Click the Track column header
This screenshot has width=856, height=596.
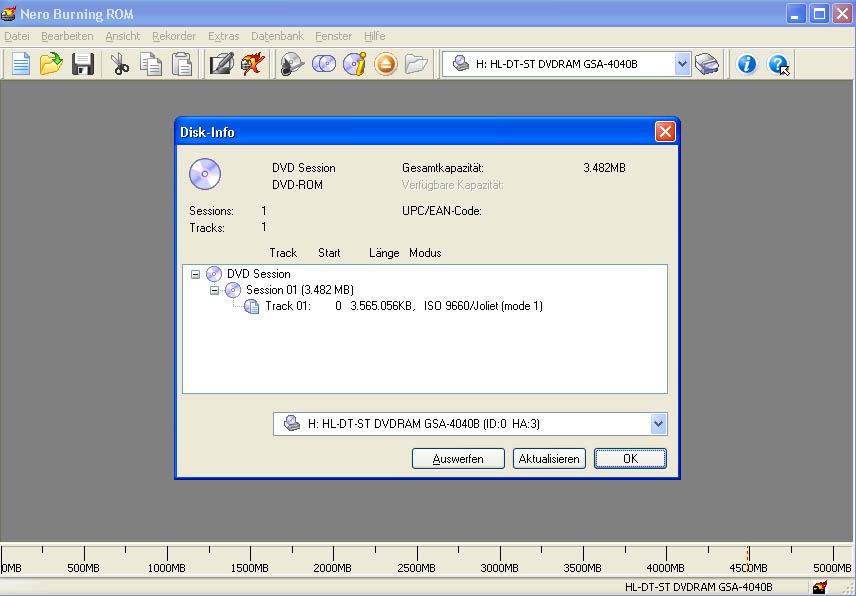pyautogui.click(x=283, y=253)
